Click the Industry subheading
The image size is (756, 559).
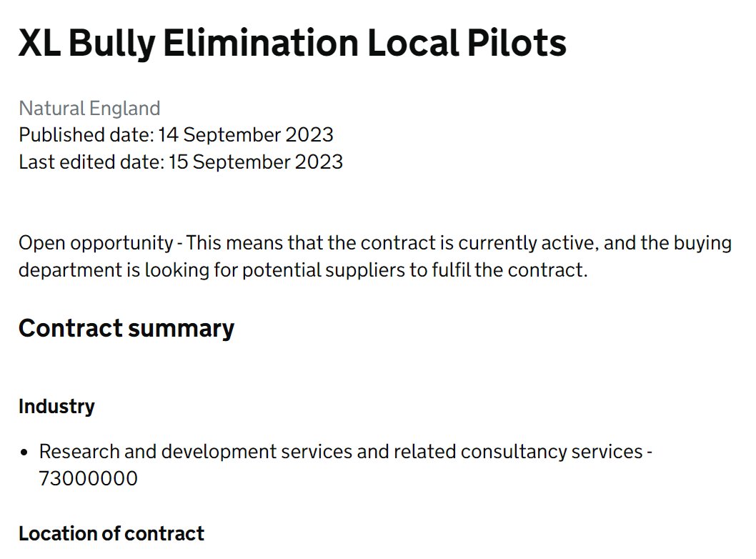[56, 407]
